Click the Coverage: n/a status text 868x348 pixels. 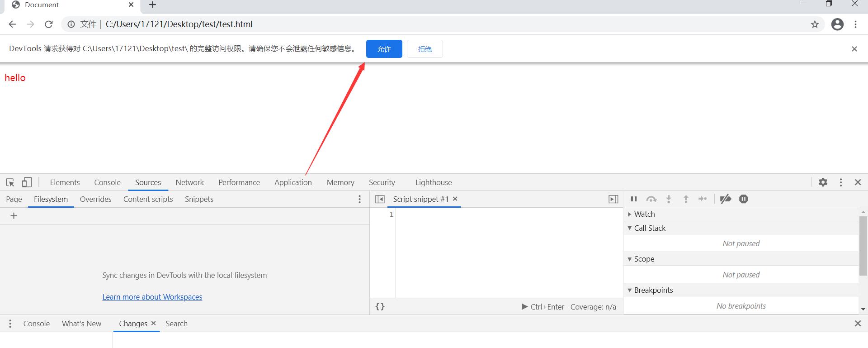[x=593, y=307]
